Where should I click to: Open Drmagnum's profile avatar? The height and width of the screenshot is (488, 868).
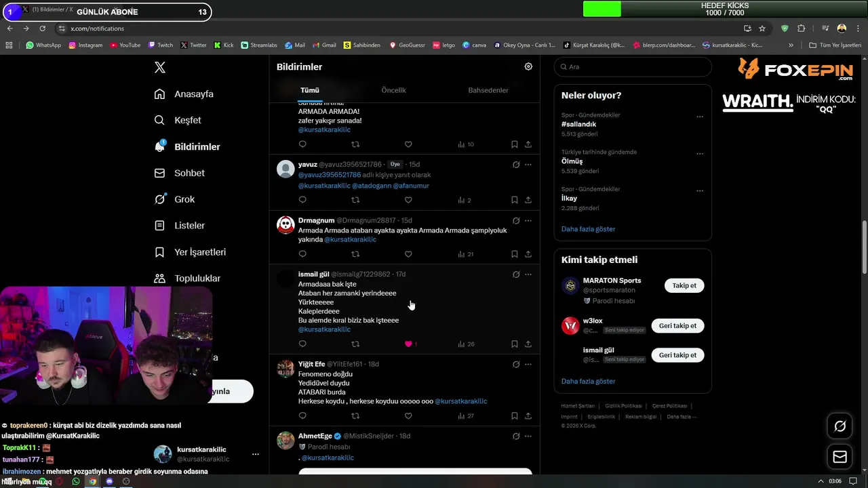(x=285, y=225)
